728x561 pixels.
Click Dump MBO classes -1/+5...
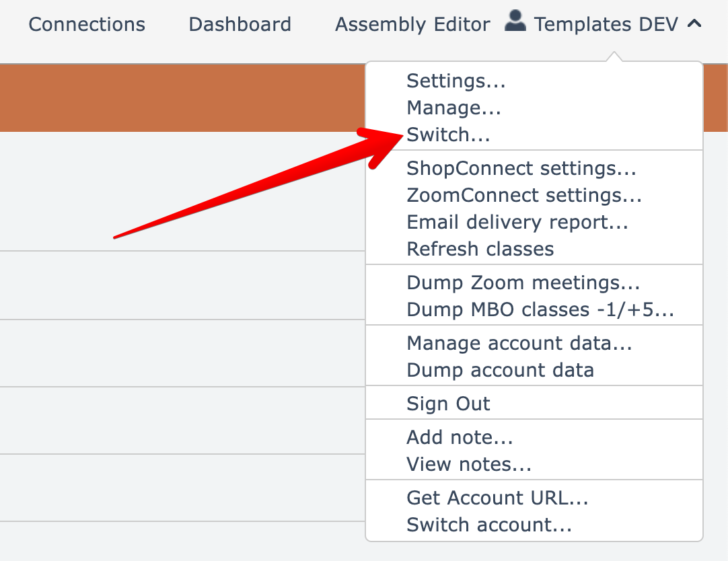540,309
